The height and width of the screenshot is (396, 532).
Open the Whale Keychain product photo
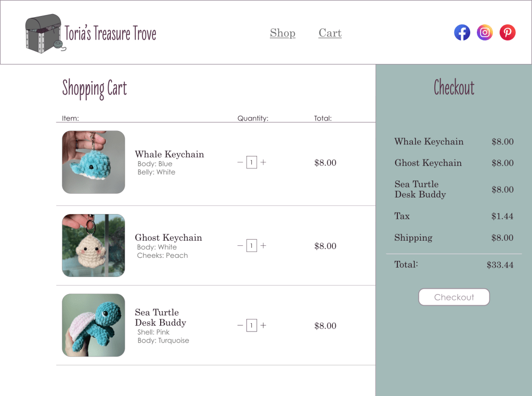coord(94,162)
